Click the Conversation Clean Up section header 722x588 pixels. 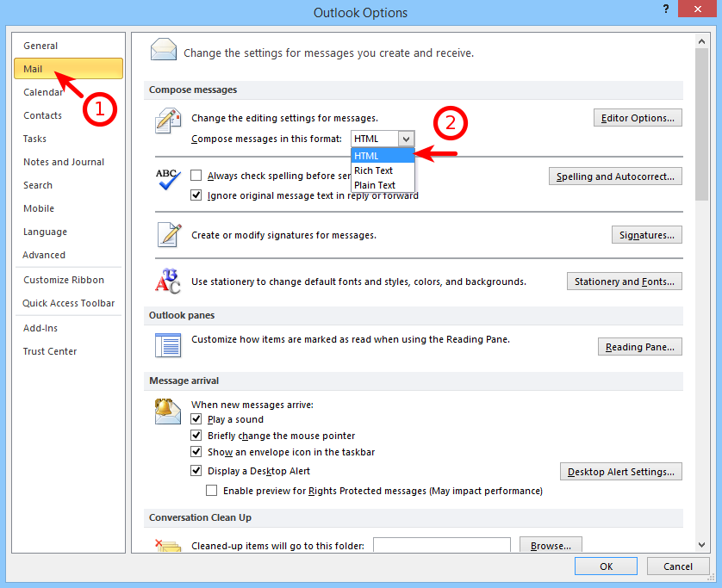(x=413, y=517)
